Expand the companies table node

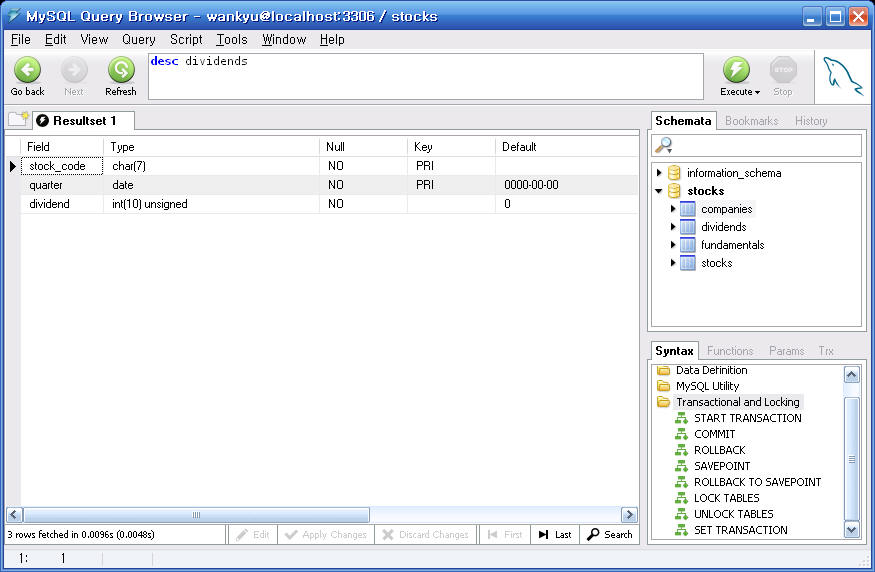[673, 209]
